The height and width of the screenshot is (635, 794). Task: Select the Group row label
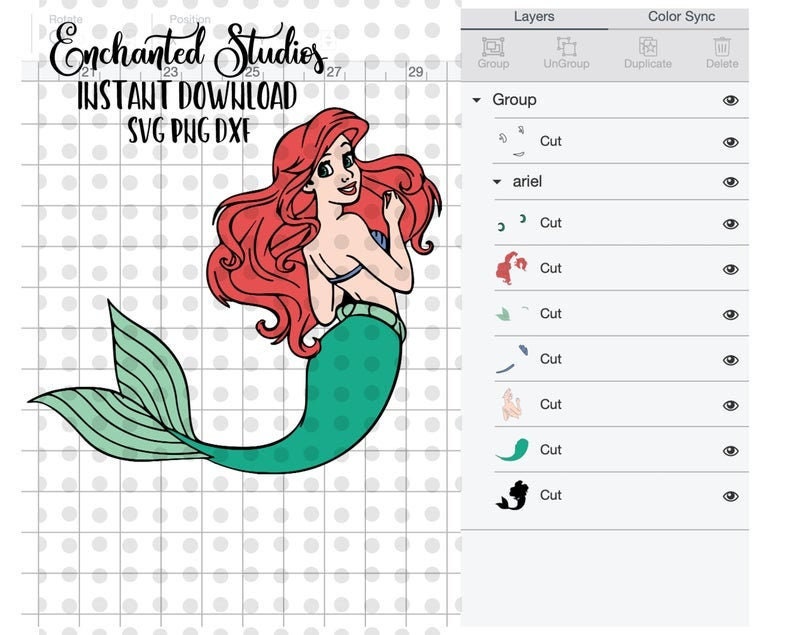click(x=514, y=100)
